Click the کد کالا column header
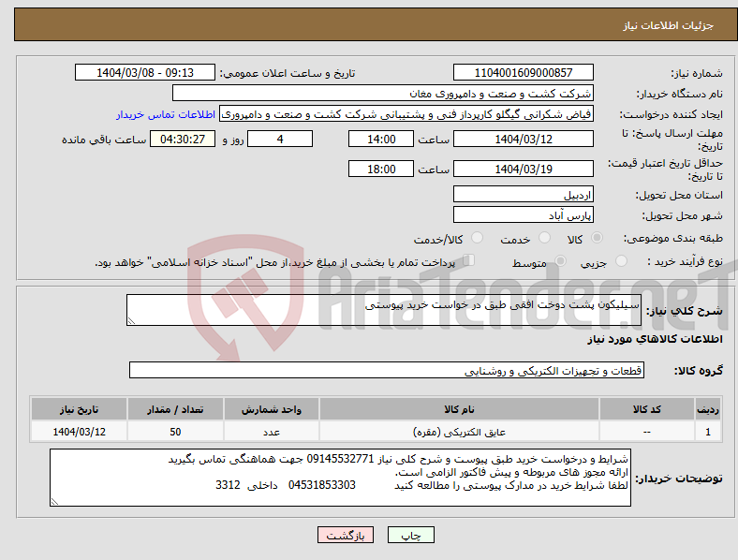Image resolution: width=738 pixels, height=560 pixels. point(647,409)
